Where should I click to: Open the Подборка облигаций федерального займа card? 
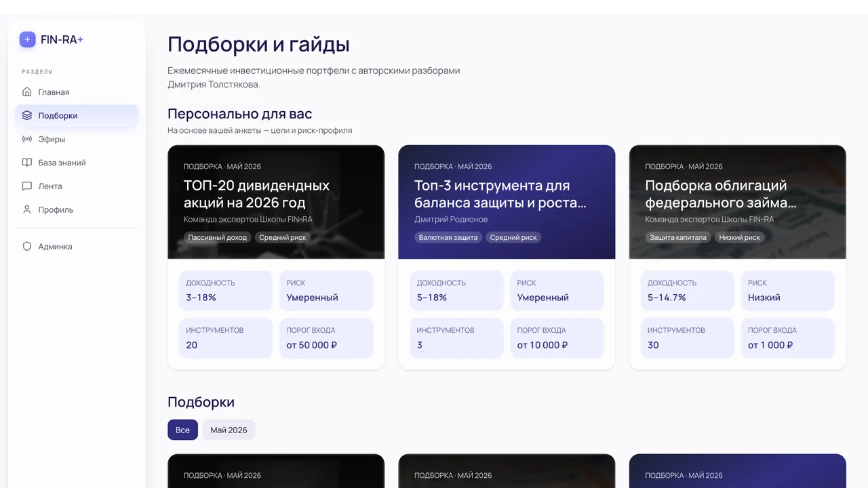pyautogui.click(x=737, y=258)
